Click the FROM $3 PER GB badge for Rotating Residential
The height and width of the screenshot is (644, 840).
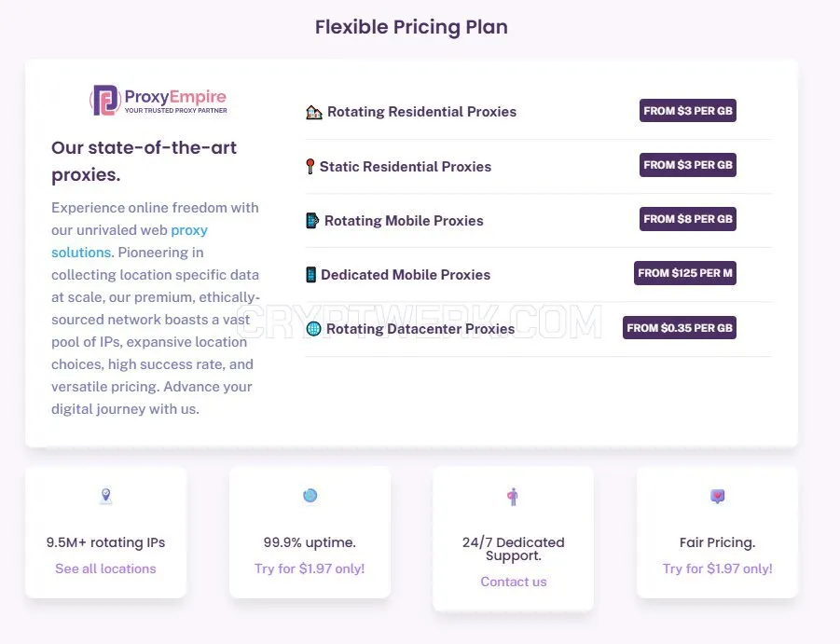tap(688, 111)
